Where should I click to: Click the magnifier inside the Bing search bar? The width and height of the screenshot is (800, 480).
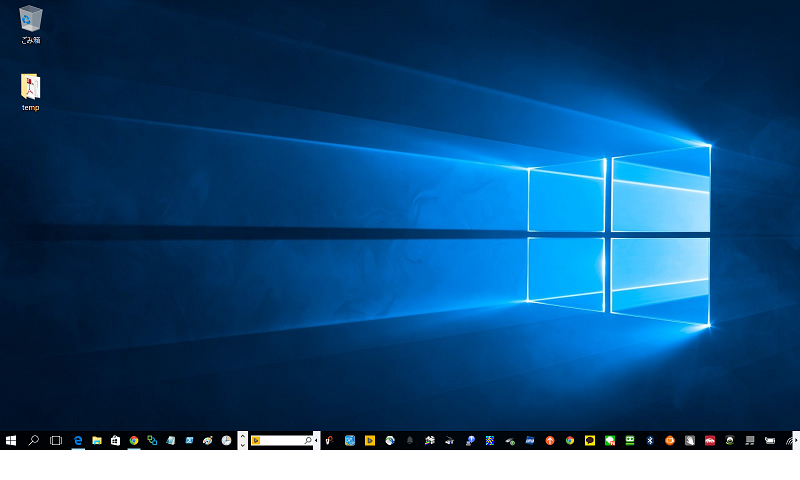click(x=308, y=440)
